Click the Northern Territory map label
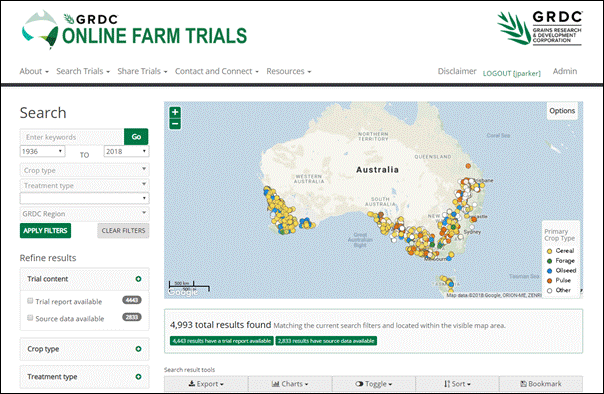This screenshot has width=604, height=394. tap(373, 136)
